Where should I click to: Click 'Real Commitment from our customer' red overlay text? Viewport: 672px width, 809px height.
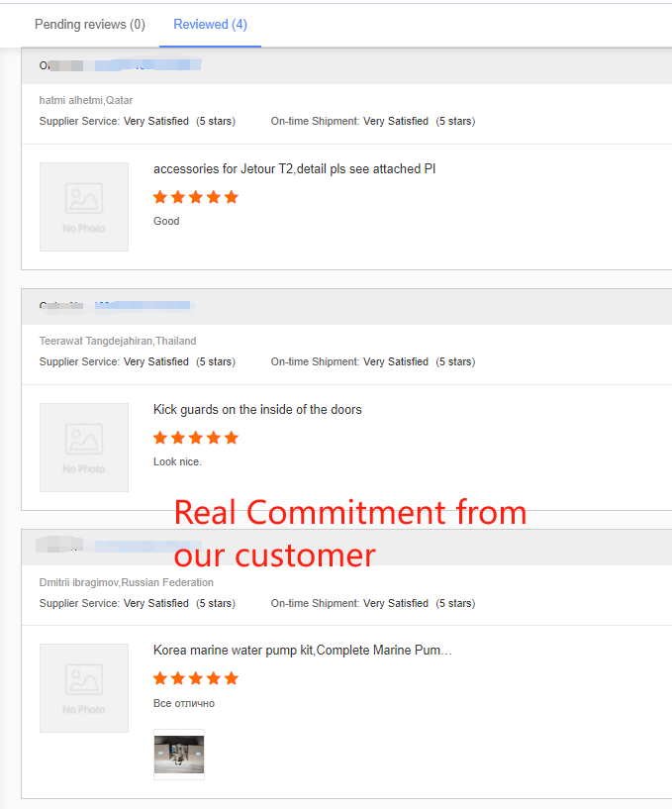[x=349, y=533]
